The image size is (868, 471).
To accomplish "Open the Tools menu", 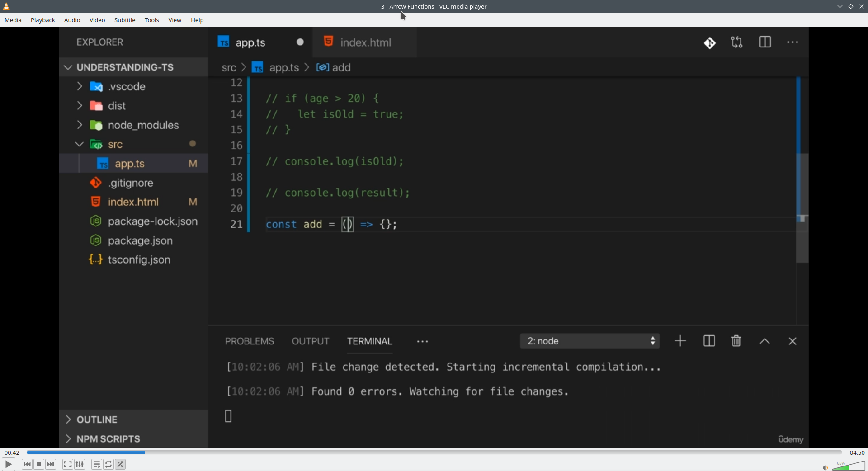I will pyautogui.click(x=152, y=20).
